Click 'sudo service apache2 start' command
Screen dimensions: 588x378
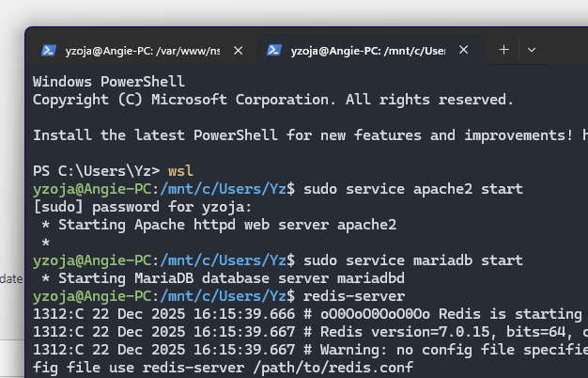tap(413, 189)
